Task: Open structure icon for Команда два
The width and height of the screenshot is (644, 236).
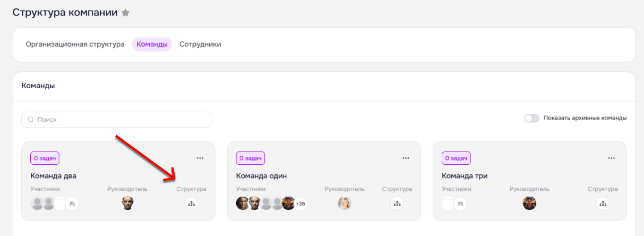Action: [191, 203]
